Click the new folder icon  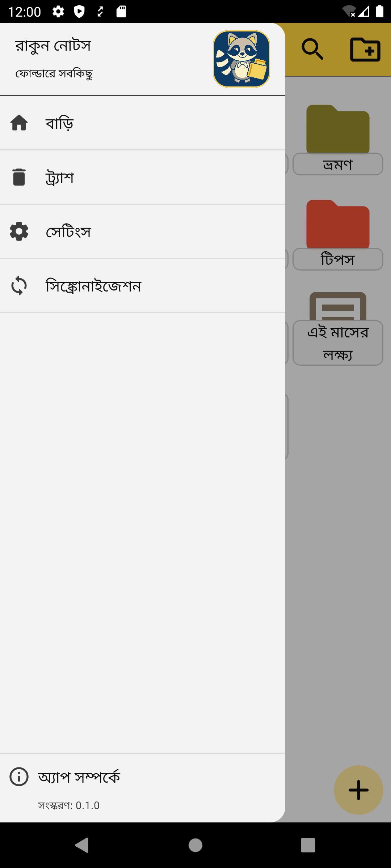pyautogui.click(x=365, y=50)
